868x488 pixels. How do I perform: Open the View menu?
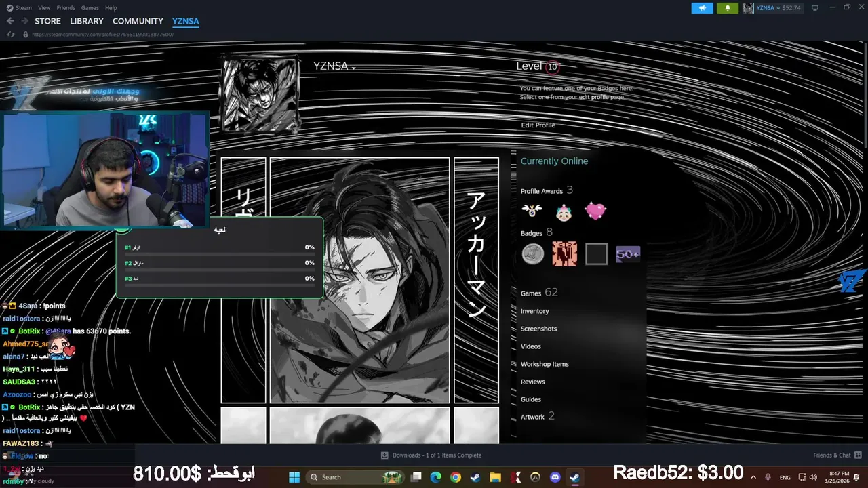[44, 8]
